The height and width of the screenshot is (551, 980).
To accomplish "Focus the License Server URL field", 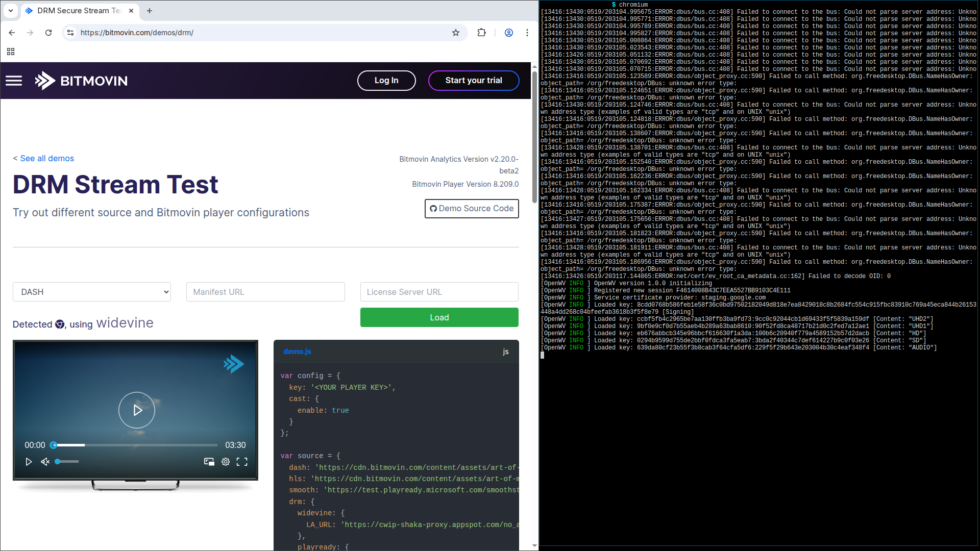I will 439,292.
